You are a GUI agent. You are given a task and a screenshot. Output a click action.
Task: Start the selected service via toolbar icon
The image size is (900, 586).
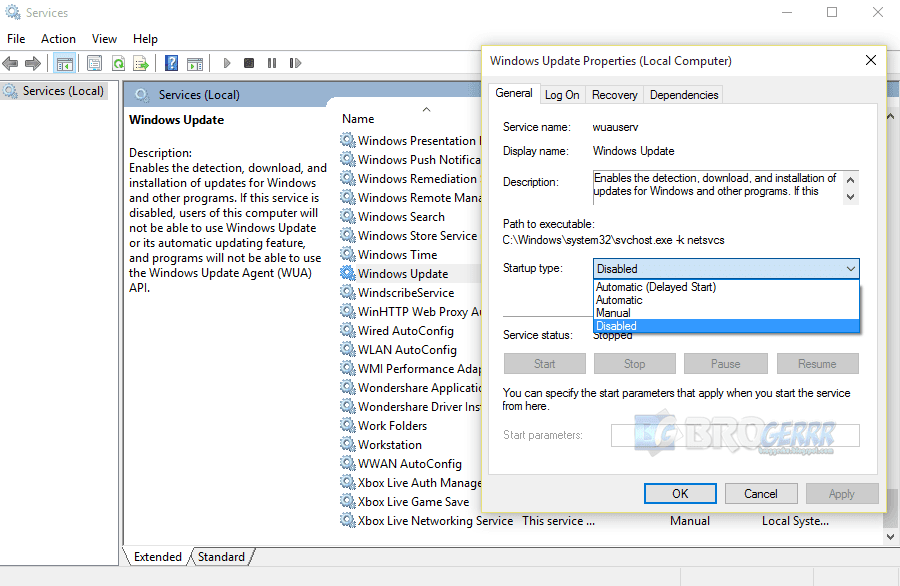[226, 62]
